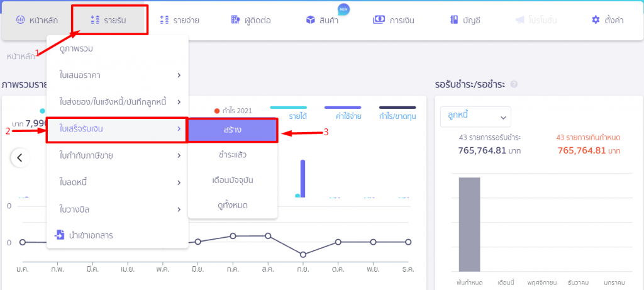Click the โปรโมชั่น megaphone icon
644x290 pixels.
pyautogui.click(x=520, y=20)
